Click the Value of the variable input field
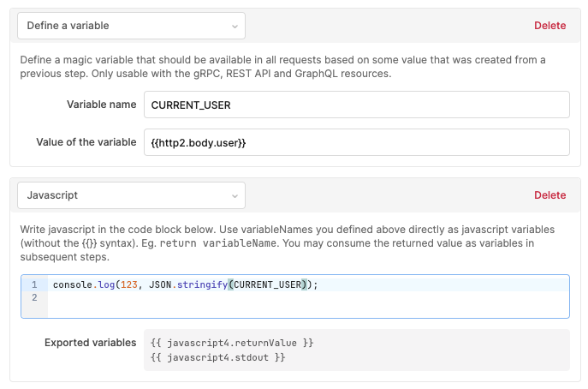This screenshot has width=588, height=389. [357, 143]
